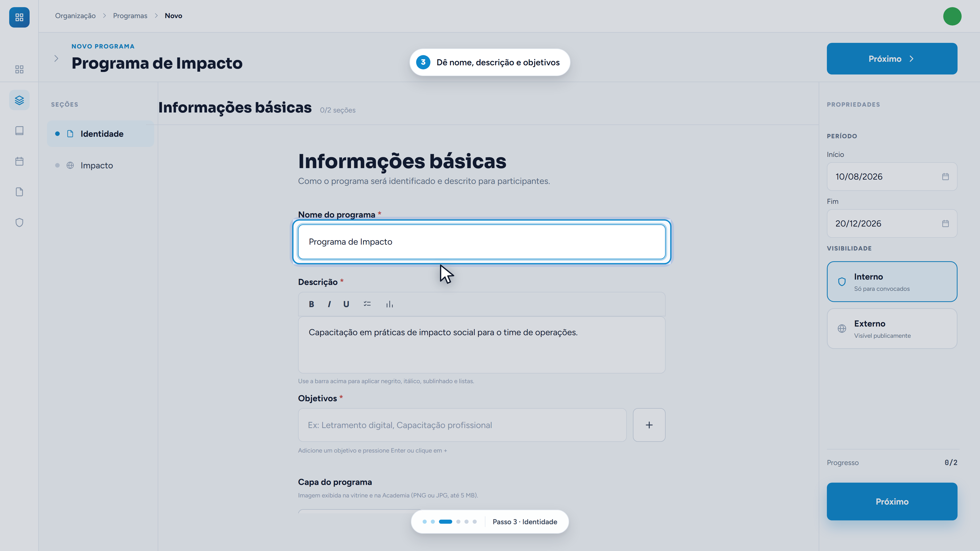Select the layers sidebar icon

coord(19,100)
